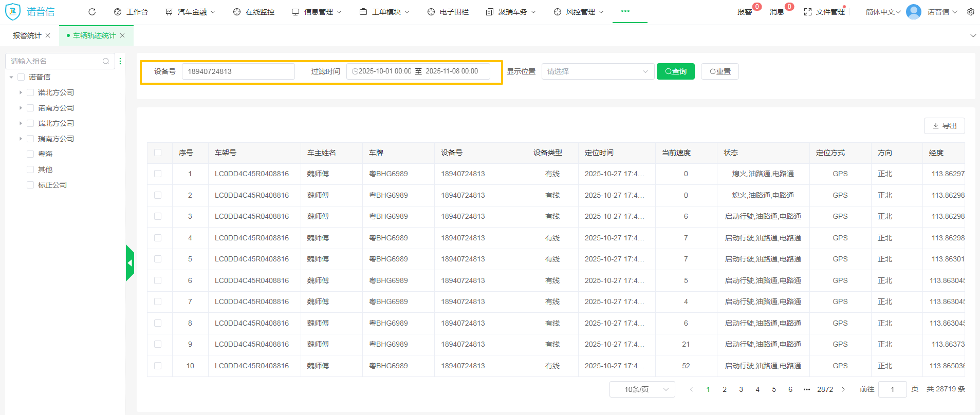Expand the 瑞南方公司 tree node
Image resolution: width=980 pixels, height=415 pixels.
click(x=21, y=139)
